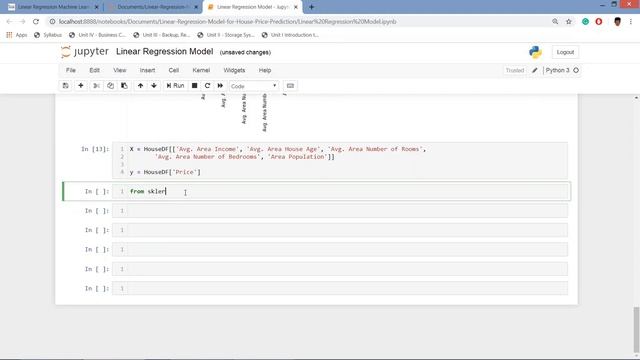Image resolution: width=640 pixels, height=360 pixels.
Task: Open the command palette keyboard icon
Action: [290, 86]
